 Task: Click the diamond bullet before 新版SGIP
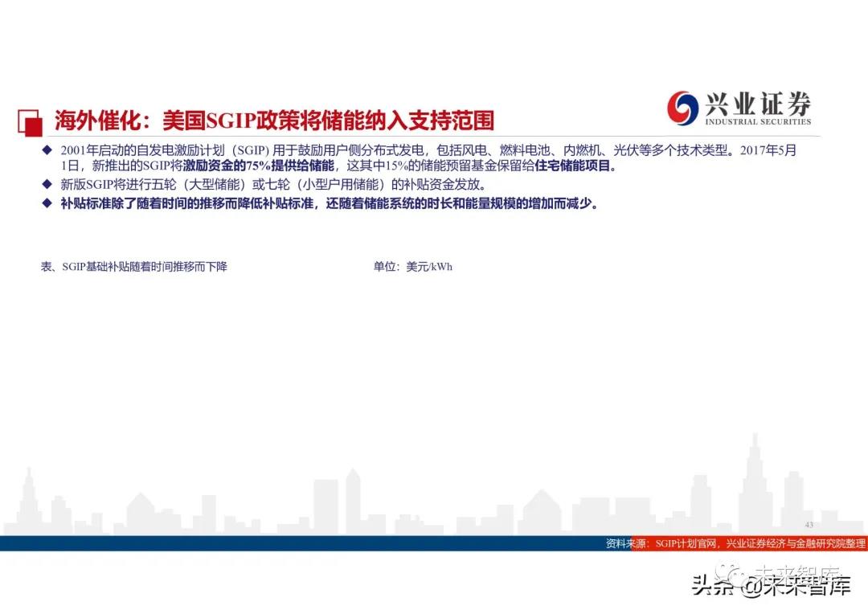(46, 184)
